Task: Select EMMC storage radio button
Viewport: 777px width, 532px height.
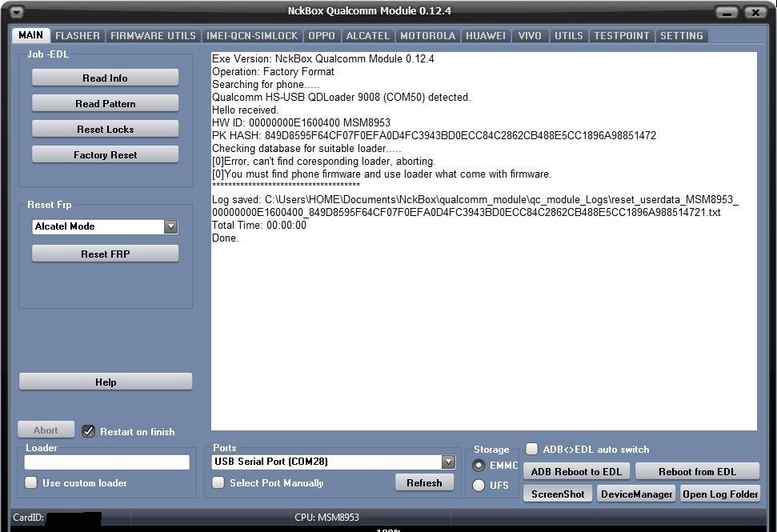Action: [x=479, y=466]
